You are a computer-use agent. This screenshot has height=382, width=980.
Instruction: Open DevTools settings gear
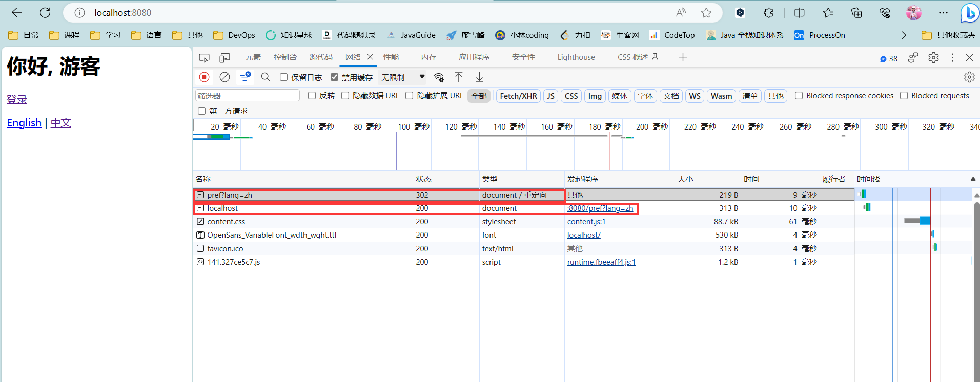933,57
